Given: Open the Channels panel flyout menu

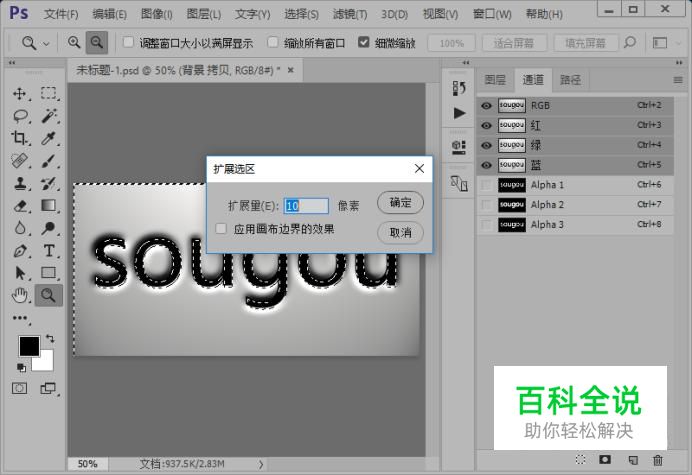Looking at the screenshot, I should click(678, 80).
